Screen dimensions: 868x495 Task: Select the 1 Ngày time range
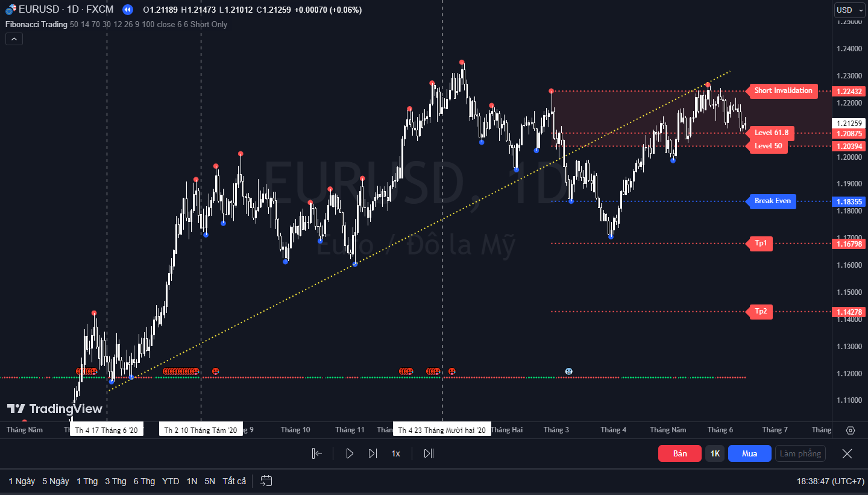22,481
